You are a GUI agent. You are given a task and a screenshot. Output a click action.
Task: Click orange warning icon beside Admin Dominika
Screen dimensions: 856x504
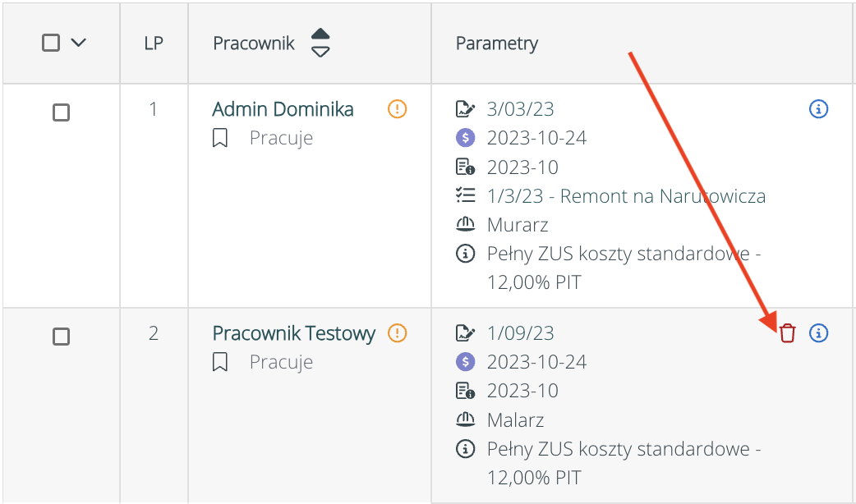[398, 108]
